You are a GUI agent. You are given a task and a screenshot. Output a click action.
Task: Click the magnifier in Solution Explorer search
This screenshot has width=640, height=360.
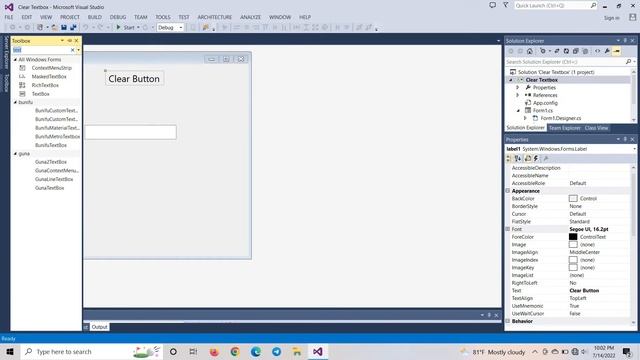pyautogui.click(x=628, y=62)
